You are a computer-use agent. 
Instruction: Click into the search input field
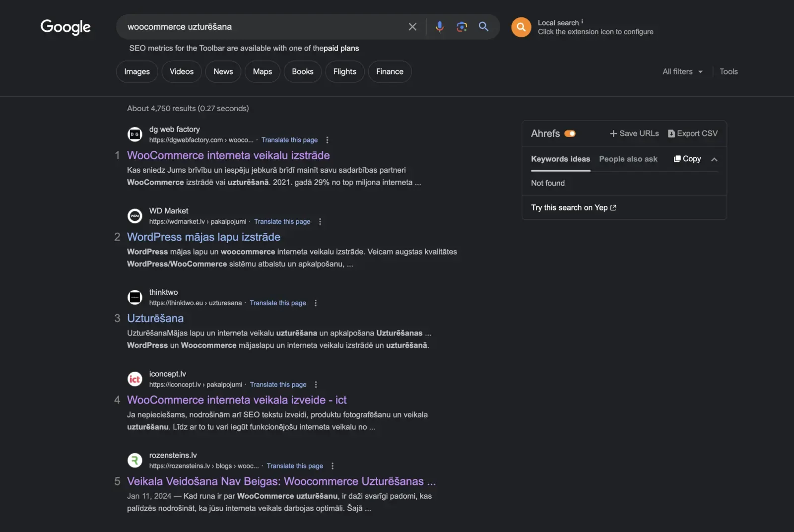pyautogui.click(x=263, y=27)
